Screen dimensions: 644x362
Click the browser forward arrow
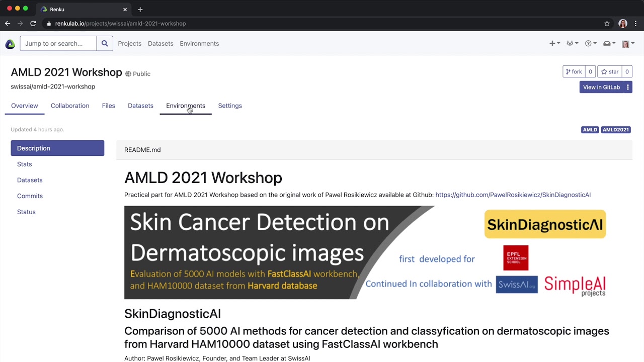click(x=20, y=24)
